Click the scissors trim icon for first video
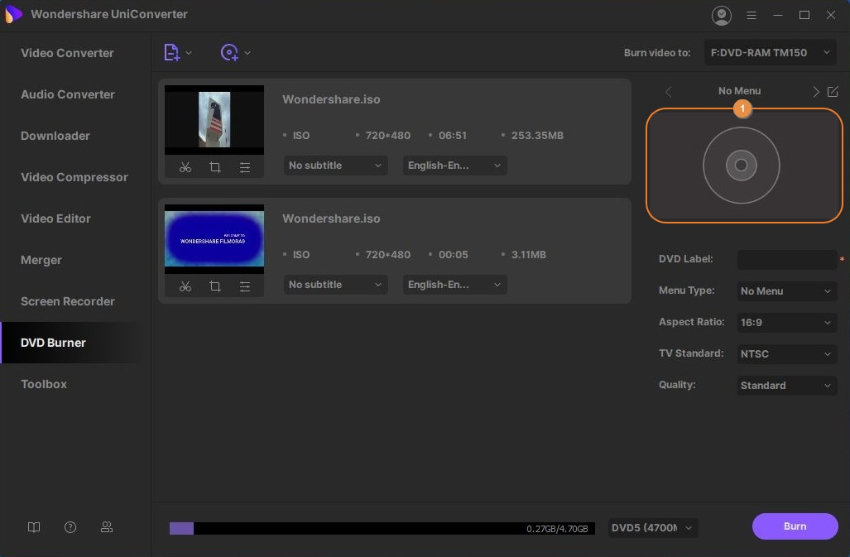This screenshot has height=557, width=850. click(185, 167)
